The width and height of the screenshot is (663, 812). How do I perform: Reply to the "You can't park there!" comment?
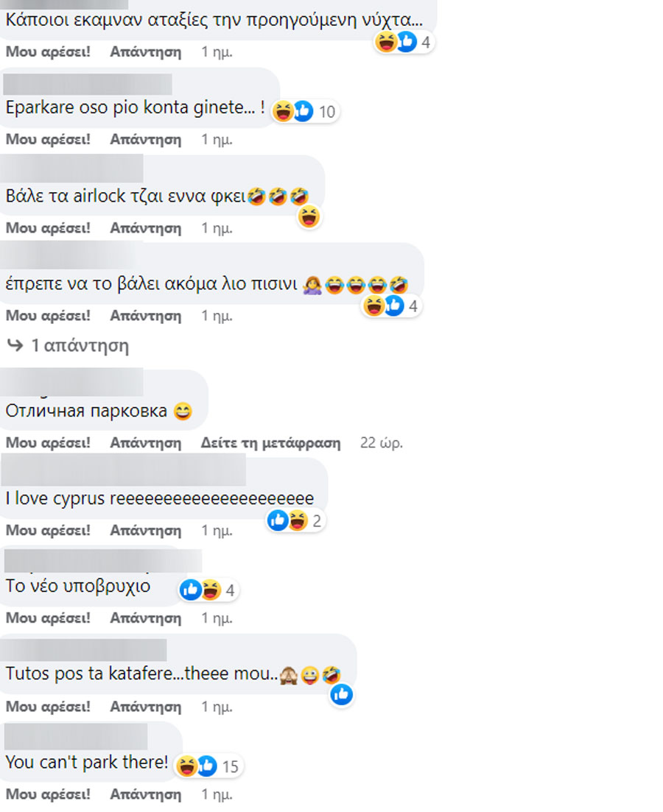pyautogui.click(x=146, y=794)
